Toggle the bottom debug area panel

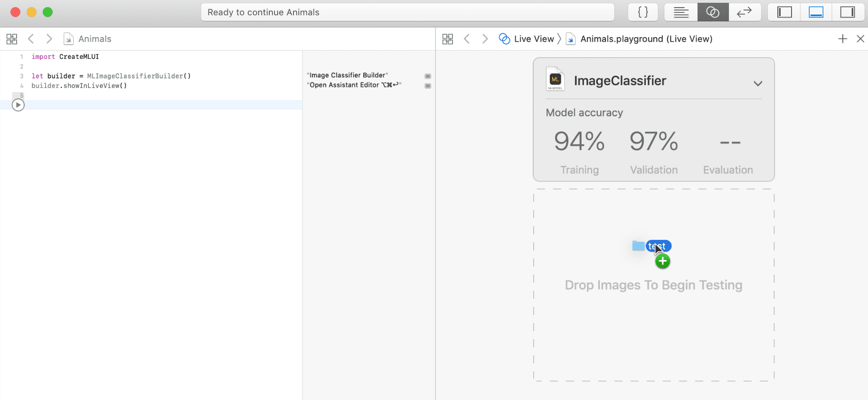tap(816, 12)
